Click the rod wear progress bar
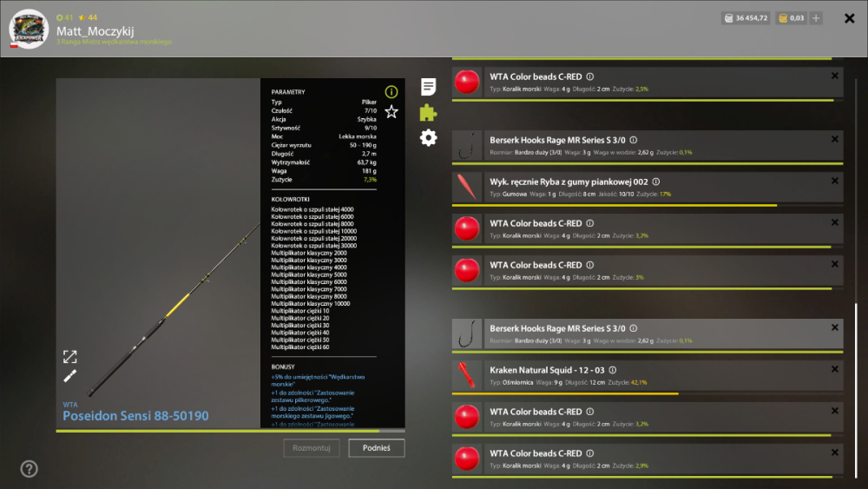Image resolution: width=868 pixels, height=489 pixels. 230,431
